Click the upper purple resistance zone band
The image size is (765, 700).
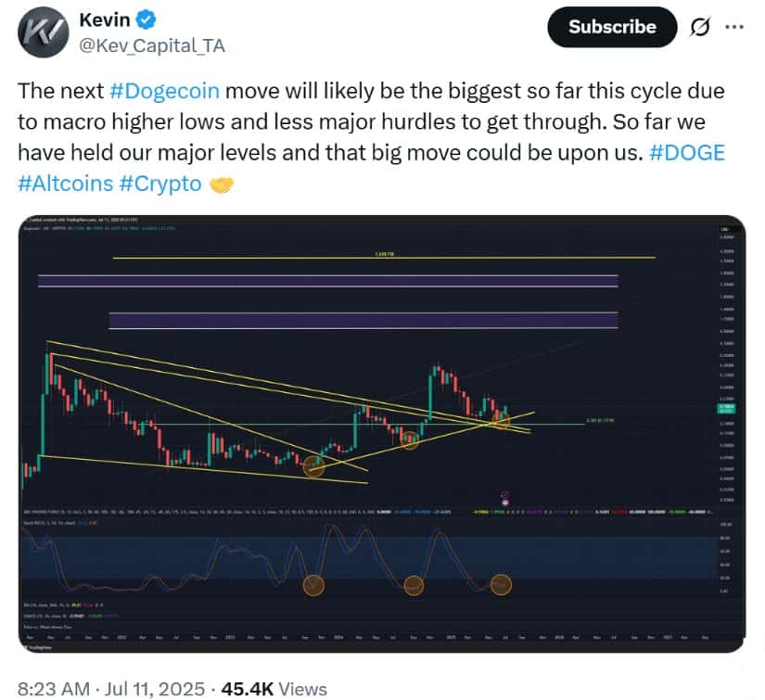[328, 281]
